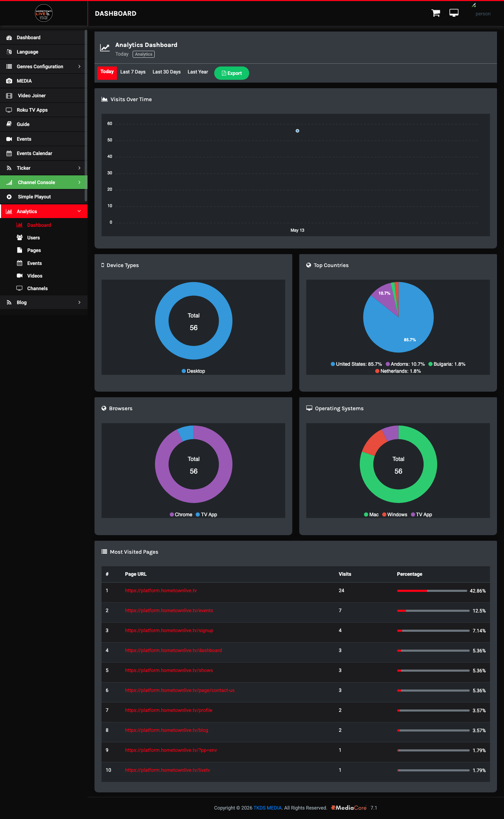Click the Simple Playout play icon
504x819 pixels.
(x=9, y=197)
